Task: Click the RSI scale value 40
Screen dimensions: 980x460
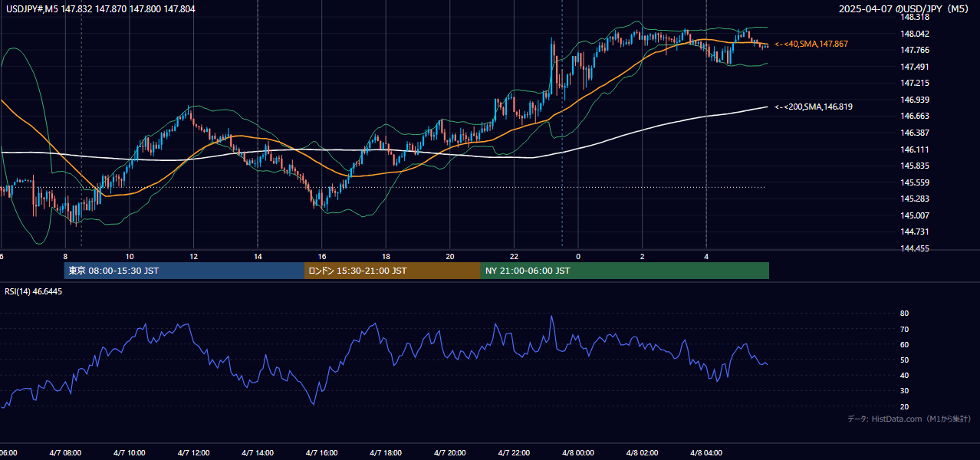Action: pyautogui.click(x=904, y=375)
